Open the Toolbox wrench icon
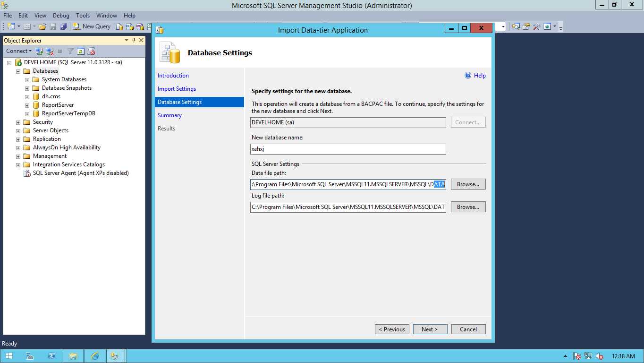This screenshot has height=363, width=644. point(537,26)
